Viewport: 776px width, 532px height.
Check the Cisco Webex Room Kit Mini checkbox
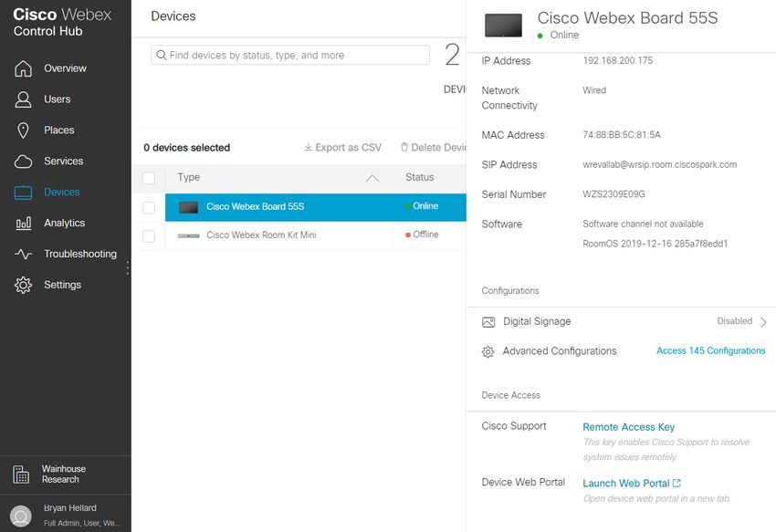149,236
